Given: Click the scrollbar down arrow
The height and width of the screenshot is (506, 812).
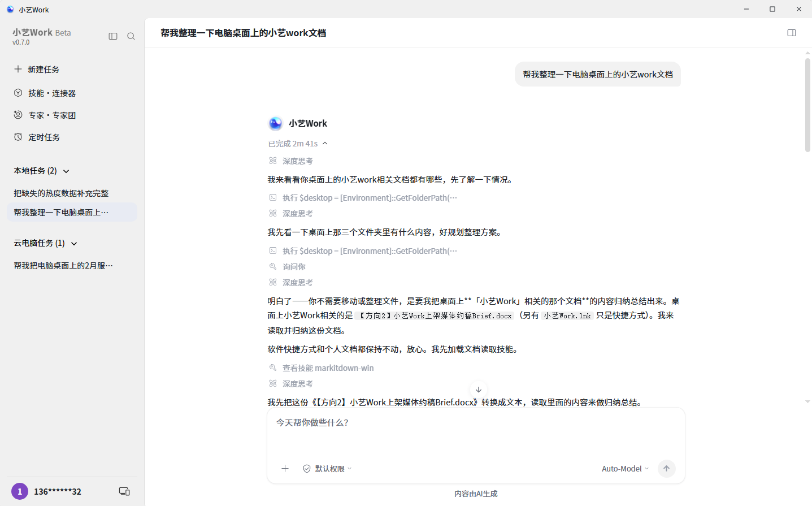Looking at the screenshot, I should click(x=808, y=401).
